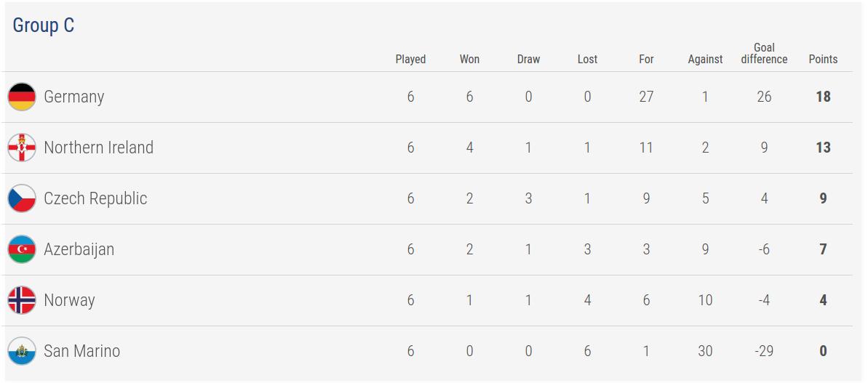Click the Played column header
Image resolution: width=868 pixels, height=383 pixels.
coord(410,60)
